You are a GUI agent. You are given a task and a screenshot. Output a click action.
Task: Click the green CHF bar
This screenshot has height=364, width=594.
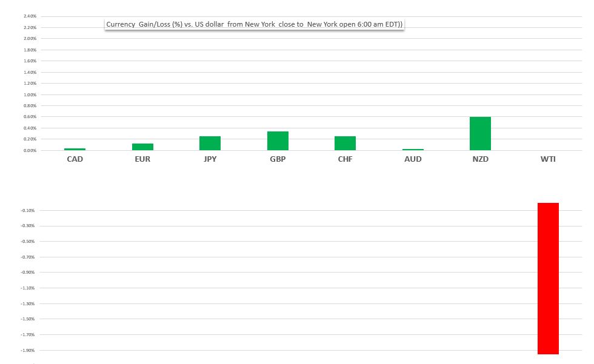[345, 144]
